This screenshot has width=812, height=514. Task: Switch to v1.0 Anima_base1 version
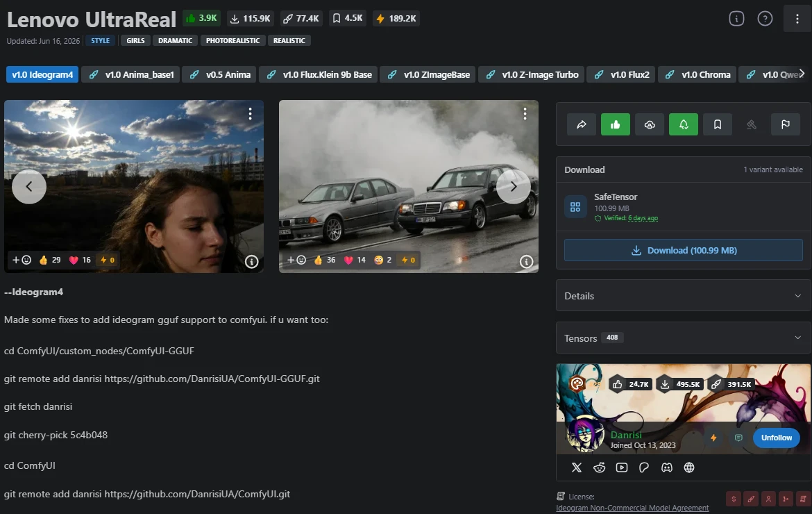click(132, 74)
